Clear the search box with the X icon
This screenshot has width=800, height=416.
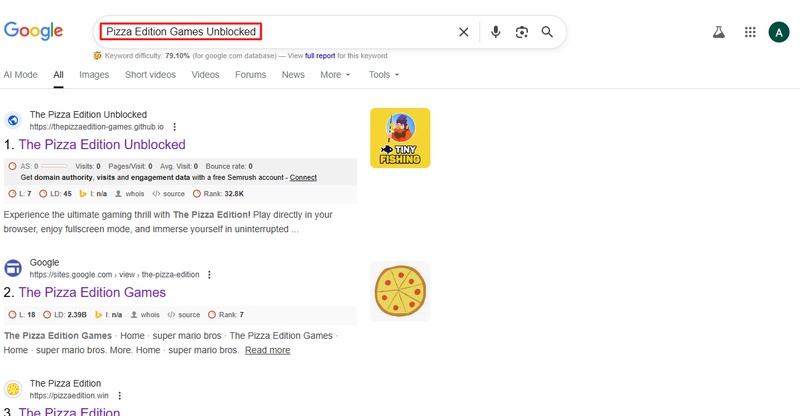[463, 32]
